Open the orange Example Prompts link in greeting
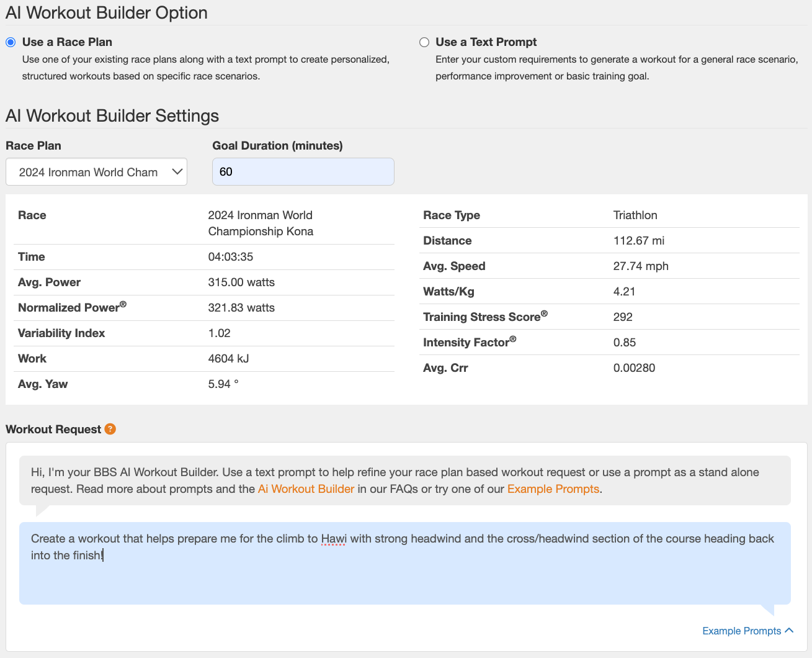 (553, 489)
